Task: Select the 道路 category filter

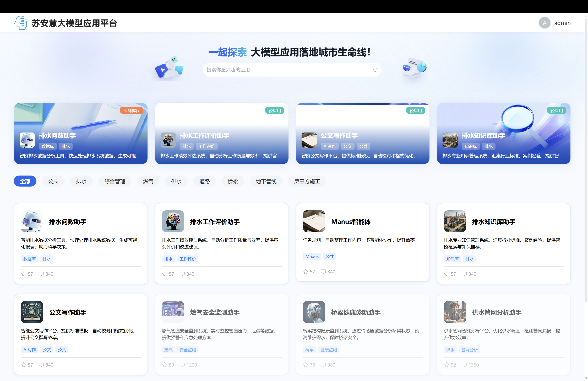Action: click(x=205, y=181)
